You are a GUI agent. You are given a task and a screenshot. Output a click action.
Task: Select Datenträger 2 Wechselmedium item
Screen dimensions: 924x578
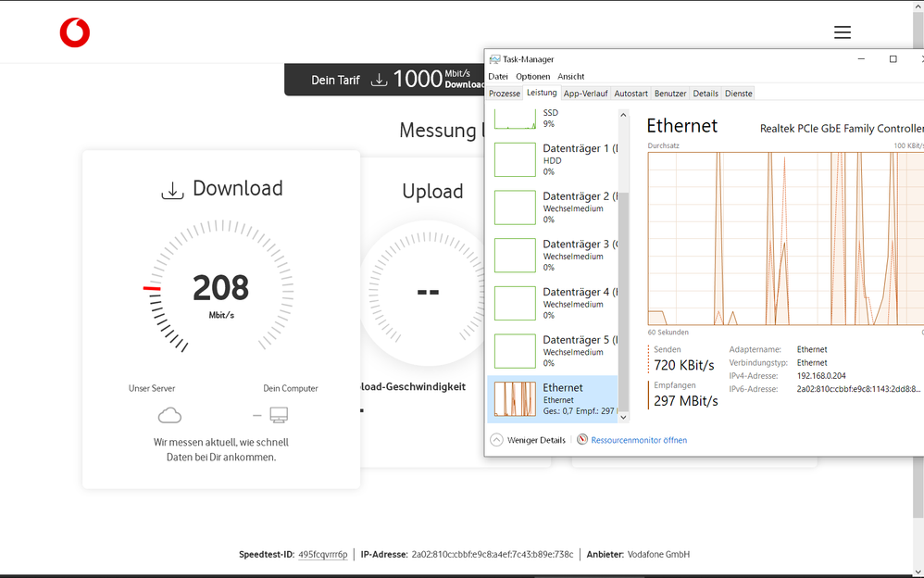pos(553,207)
